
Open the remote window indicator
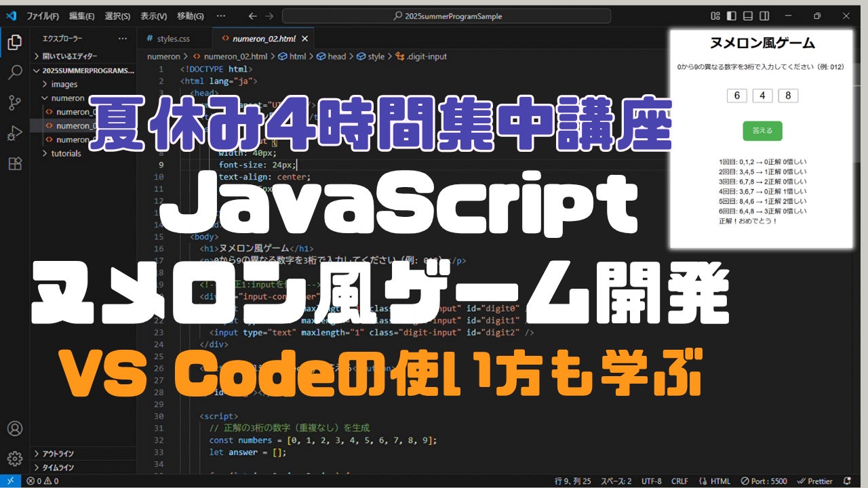pyautogui.click(x=10, y=481)
